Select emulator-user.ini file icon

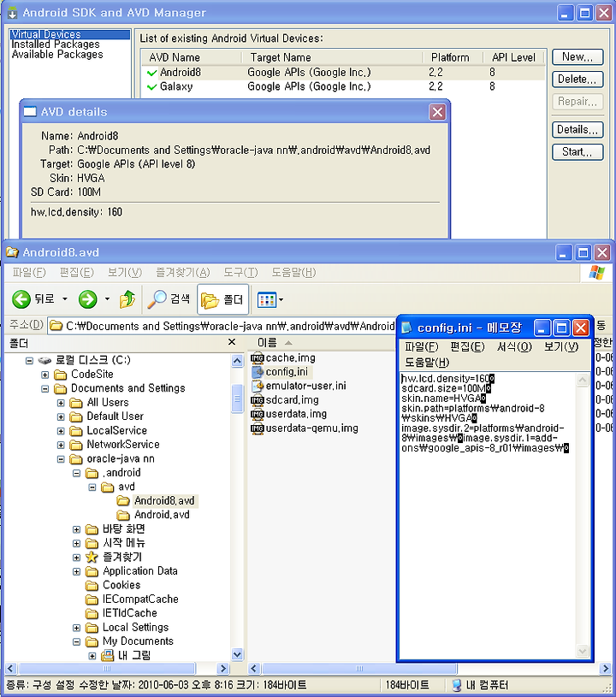pos(258,386)
